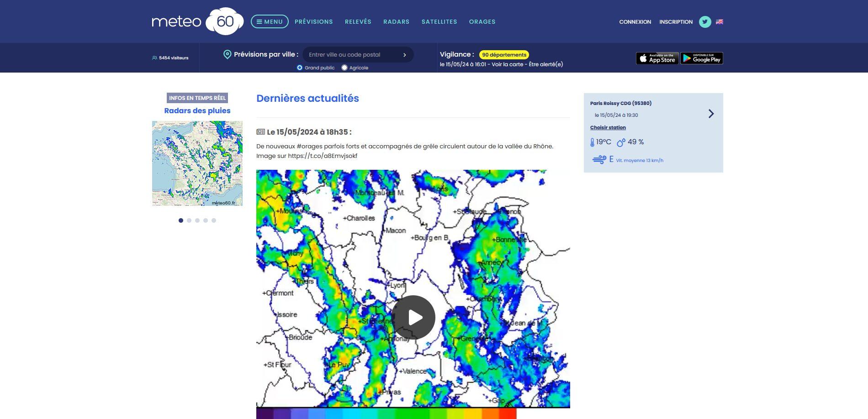Viewport: 868px width, 419px height.
Task: Play the storm radar video
Action: [413, 317]
